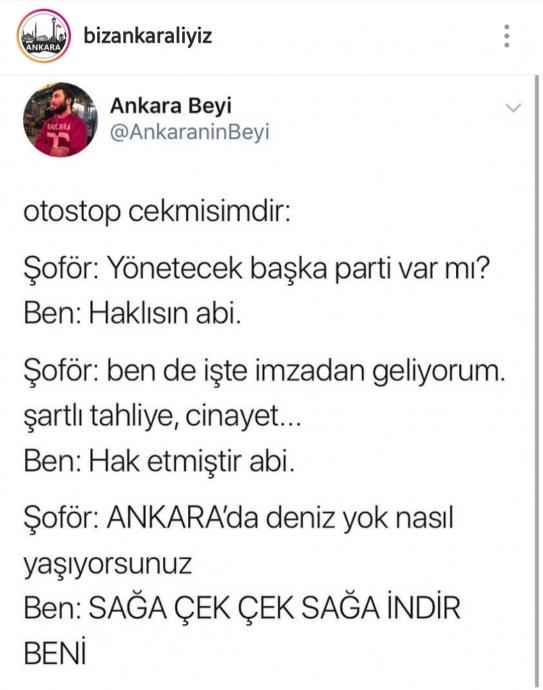The height and width of the screenshot is (690, 543).
Task: Click the word 'yaşıyorsunuz'
Action: (x=108, y=565)
